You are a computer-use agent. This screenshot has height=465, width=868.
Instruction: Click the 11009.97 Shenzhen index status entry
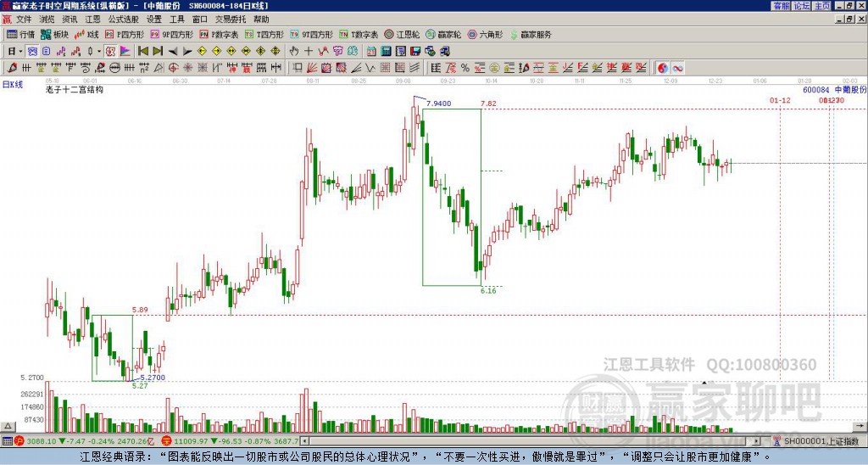pos(231,441)
